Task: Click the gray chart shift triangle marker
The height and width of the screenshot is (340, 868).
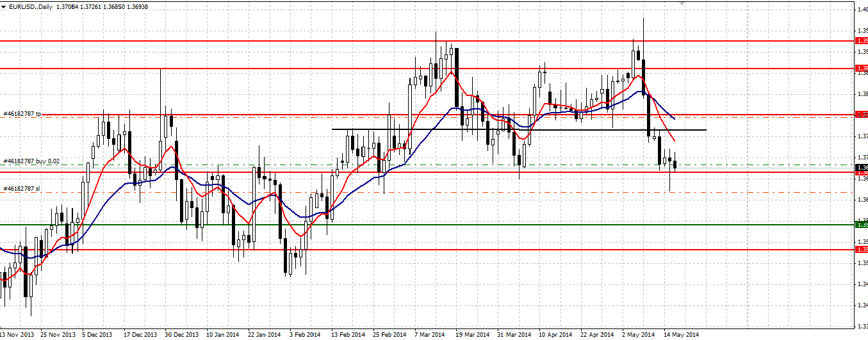Action: [682, 4]
